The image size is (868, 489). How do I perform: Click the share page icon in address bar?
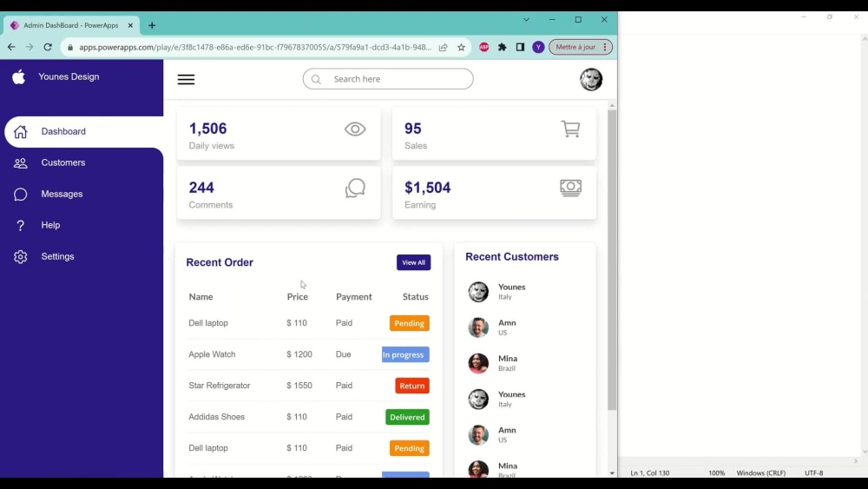click(444, 47)
